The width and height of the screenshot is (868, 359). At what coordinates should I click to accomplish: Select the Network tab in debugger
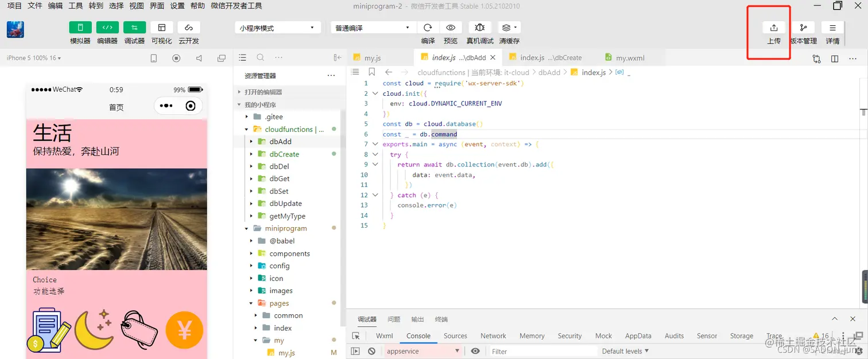click(x=493, y=336)
